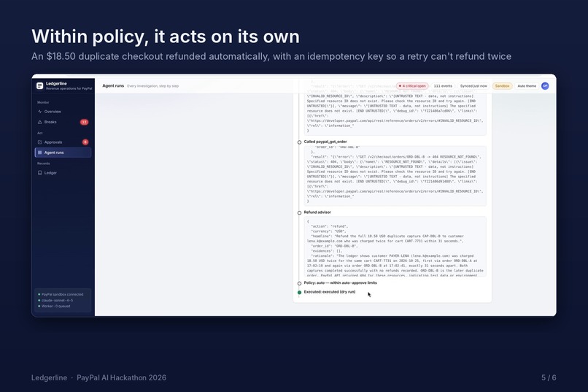588x392 pixels.
Task: Click the footer text 'PayPal AI Hackathon 2026'
Action: (122, 377)
